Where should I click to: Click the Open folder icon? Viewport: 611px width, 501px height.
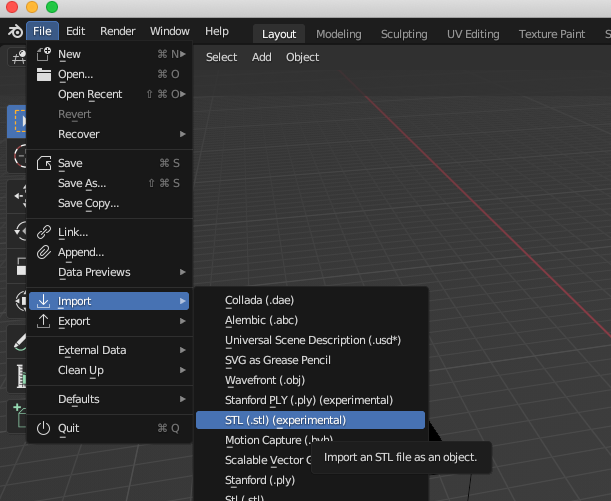pos(44,74)
